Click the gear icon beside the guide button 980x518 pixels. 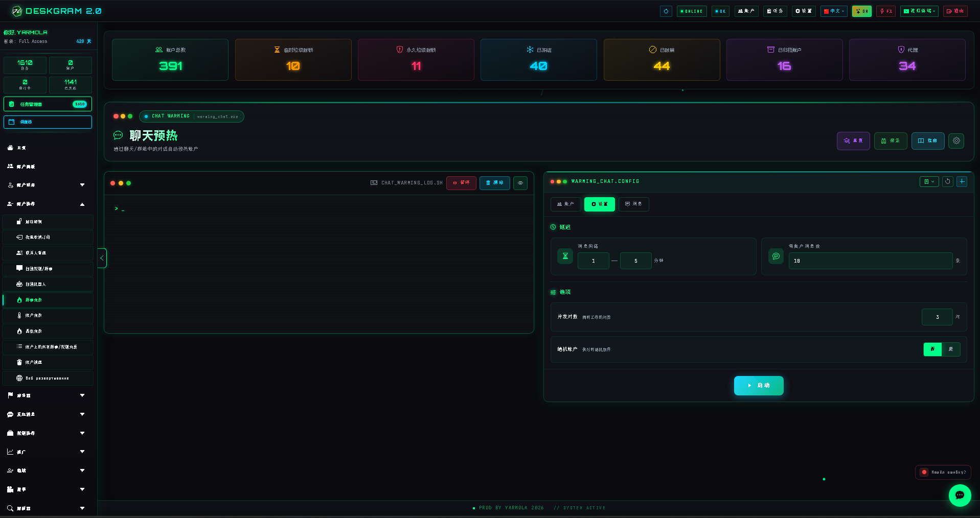(956, 140)
